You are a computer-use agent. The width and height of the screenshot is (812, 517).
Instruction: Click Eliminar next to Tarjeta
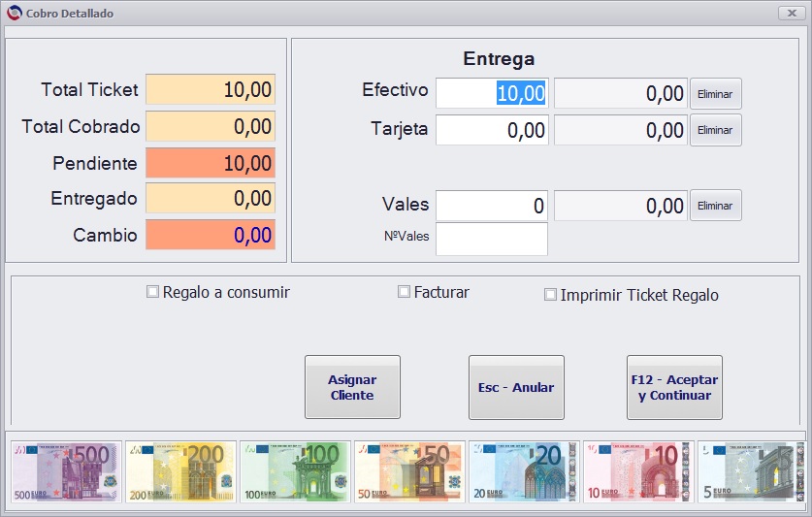point(715,130)
